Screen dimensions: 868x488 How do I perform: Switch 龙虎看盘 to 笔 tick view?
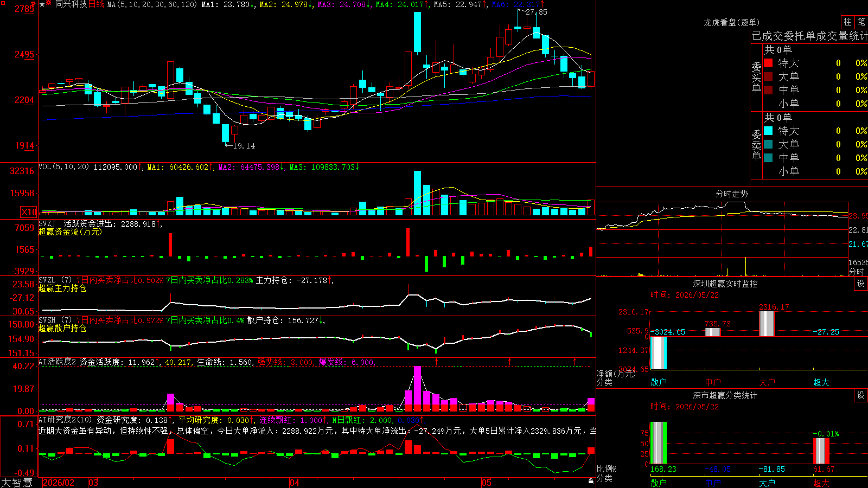pyautogui.click(x=861, y=22)
